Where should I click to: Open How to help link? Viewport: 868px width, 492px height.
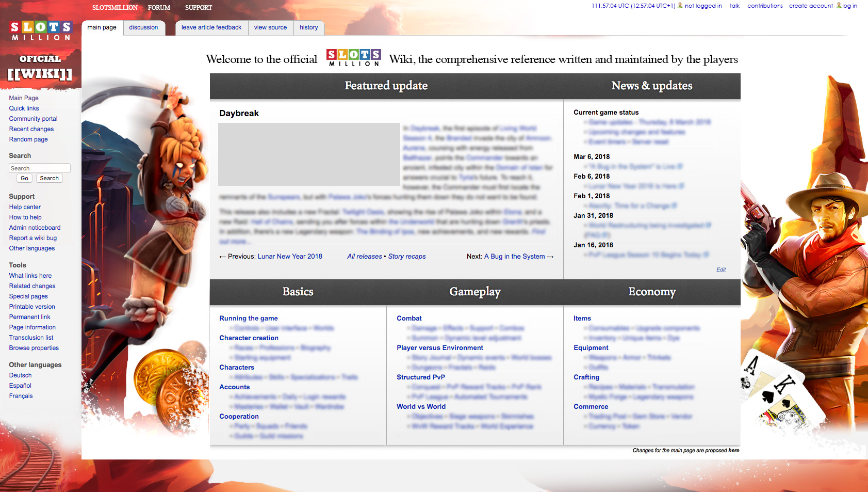[x=25, y=217]
